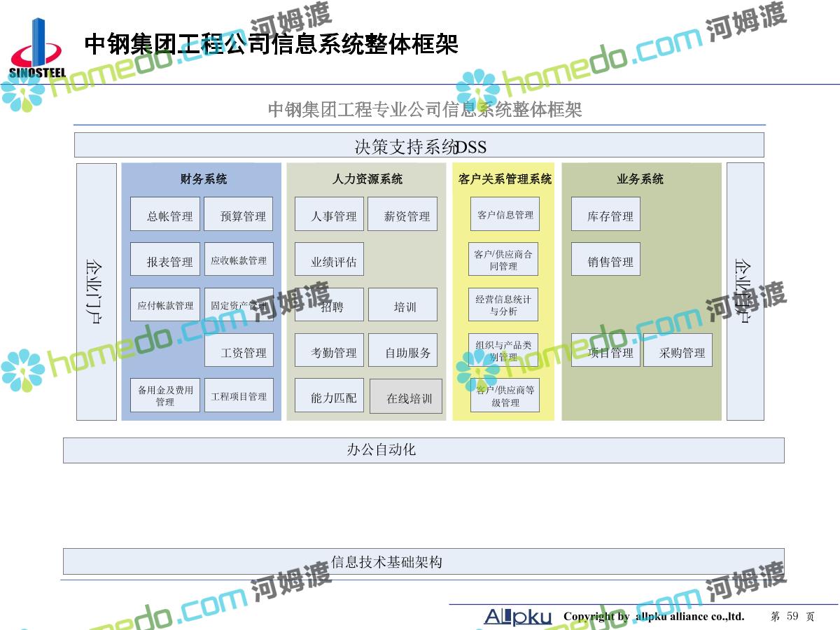Screen dimensions: 840x630
Task: Select the subtitle 中钢集团工程专业公司信息系统整体框架
Action: tap(425, 110)
